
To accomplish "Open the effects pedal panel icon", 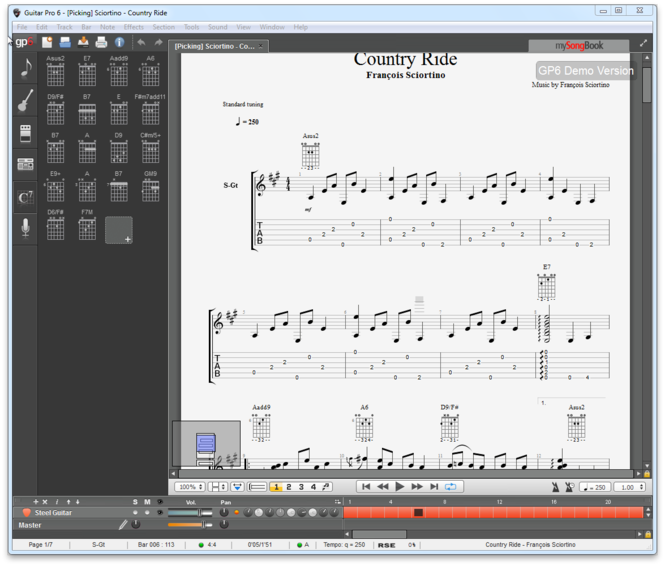I will 25,134.
